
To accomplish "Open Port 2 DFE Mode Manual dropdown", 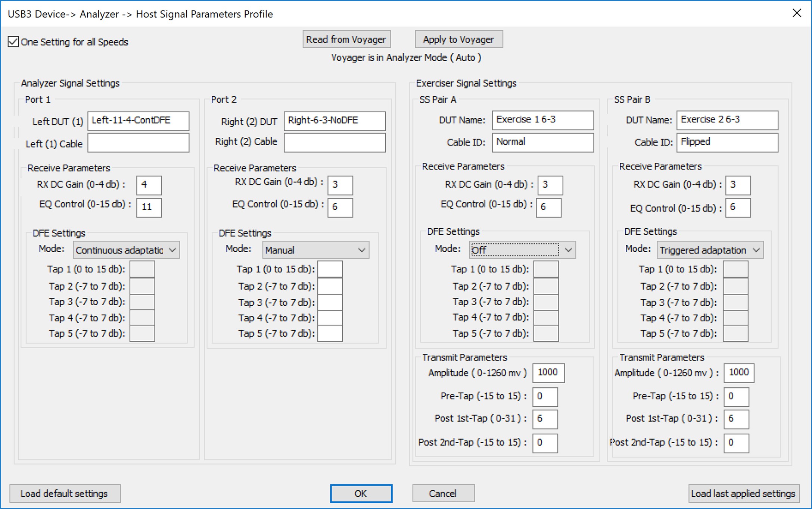I will click(315, 250).
